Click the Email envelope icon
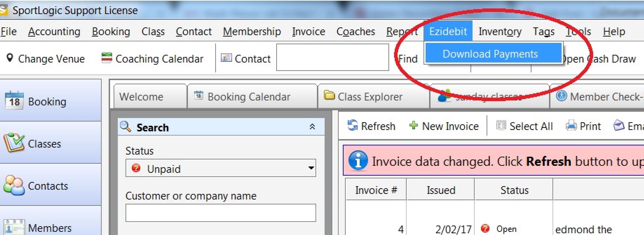Screen dimensions: 644x235 619,125
